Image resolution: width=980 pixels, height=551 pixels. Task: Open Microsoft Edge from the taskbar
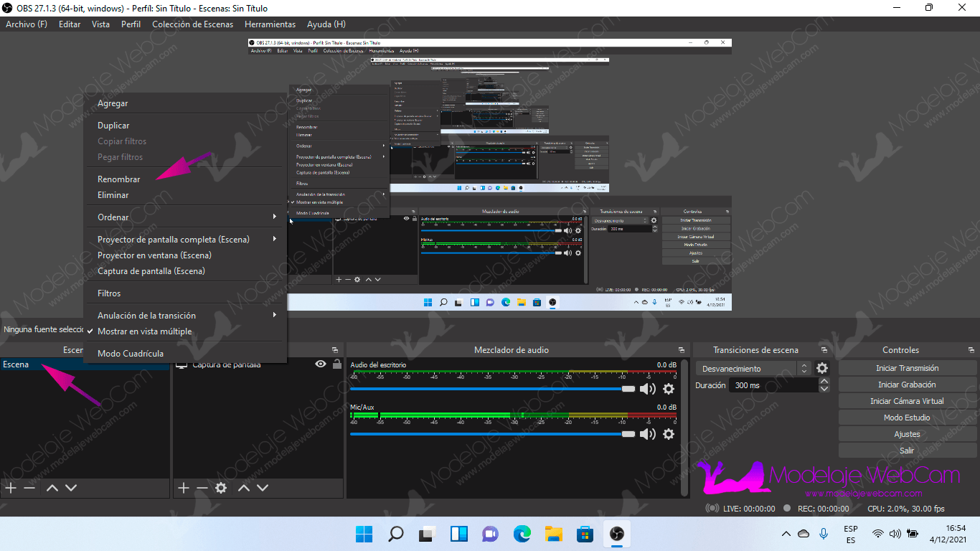pyautogui.click(x=522, y=534)
